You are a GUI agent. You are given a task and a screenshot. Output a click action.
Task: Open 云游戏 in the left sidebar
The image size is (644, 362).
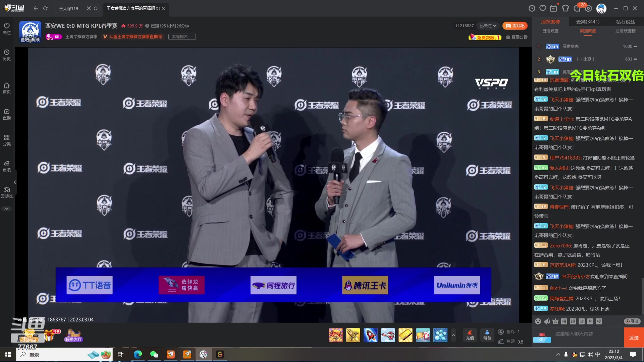[7, 193]
